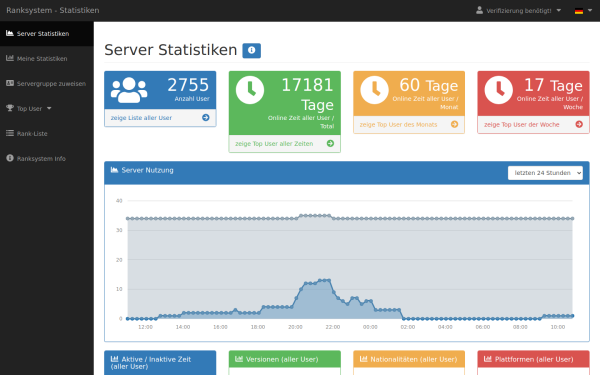Open the Verifizierung benötigt user menu

518,11
